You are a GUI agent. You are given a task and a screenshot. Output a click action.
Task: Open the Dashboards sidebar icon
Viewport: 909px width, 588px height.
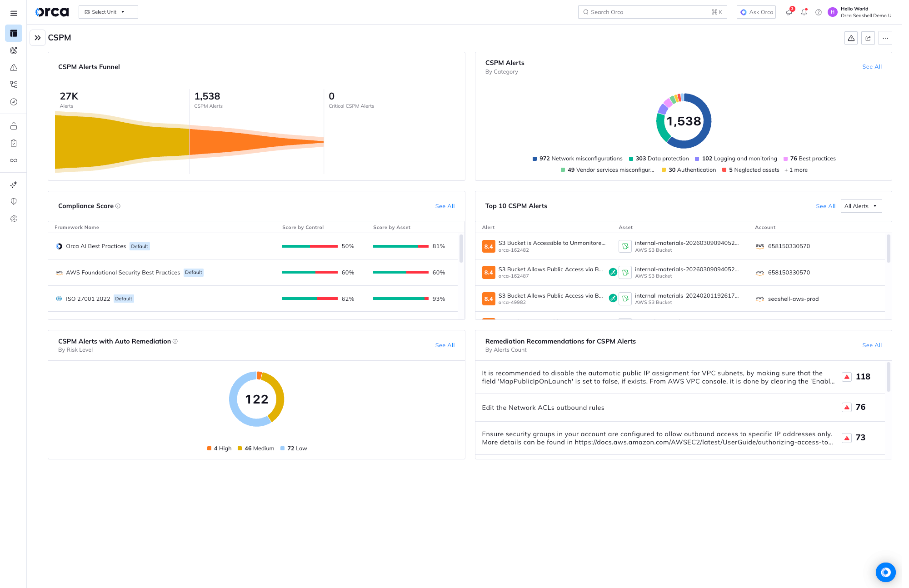click(14, 33)
